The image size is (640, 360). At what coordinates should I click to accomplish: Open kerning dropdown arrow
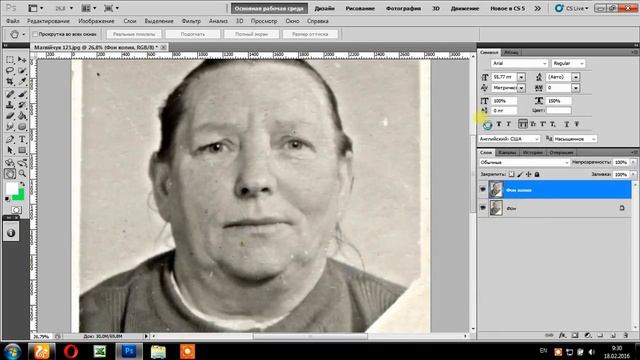[x=521, y=88]
